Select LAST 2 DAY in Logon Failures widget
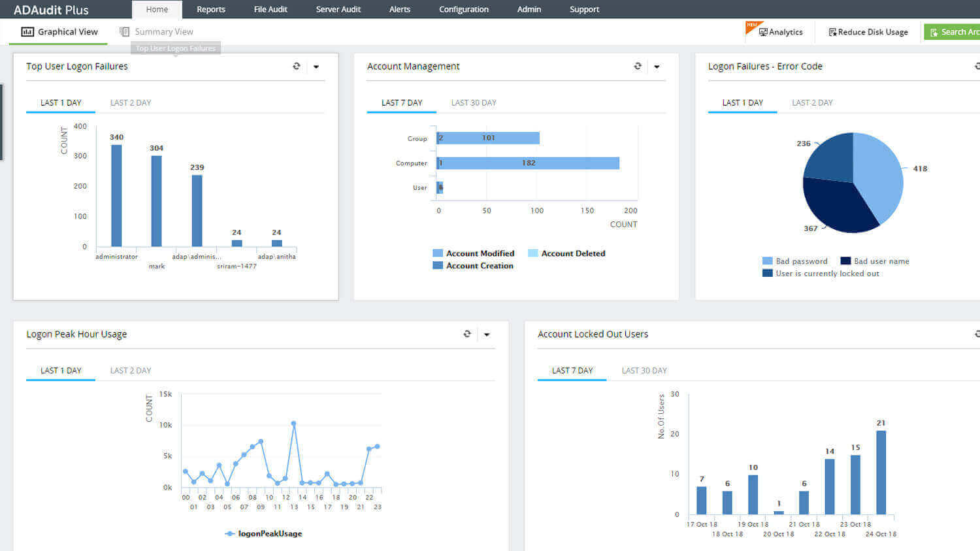 tap(812, 102)
